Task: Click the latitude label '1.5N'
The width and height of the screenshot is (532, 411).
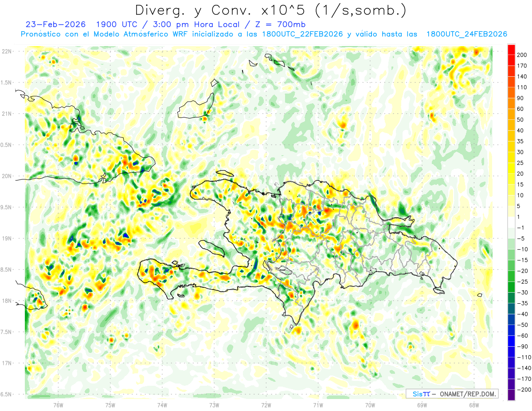Action: pos(6,82)
